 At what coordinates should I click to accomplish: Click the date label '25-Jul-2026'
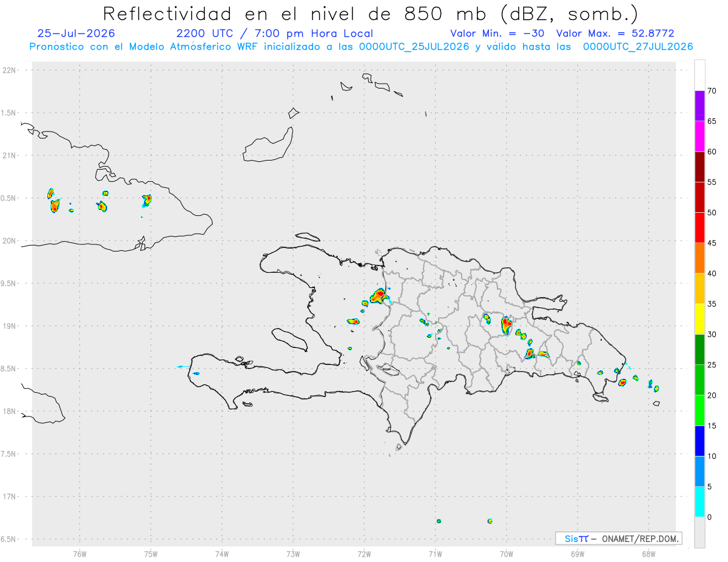tap(76, 33)
